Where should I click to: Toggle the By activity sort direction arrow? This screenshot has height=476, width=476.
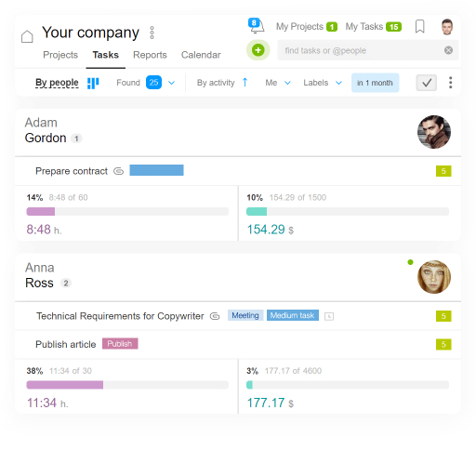[245, 83]
